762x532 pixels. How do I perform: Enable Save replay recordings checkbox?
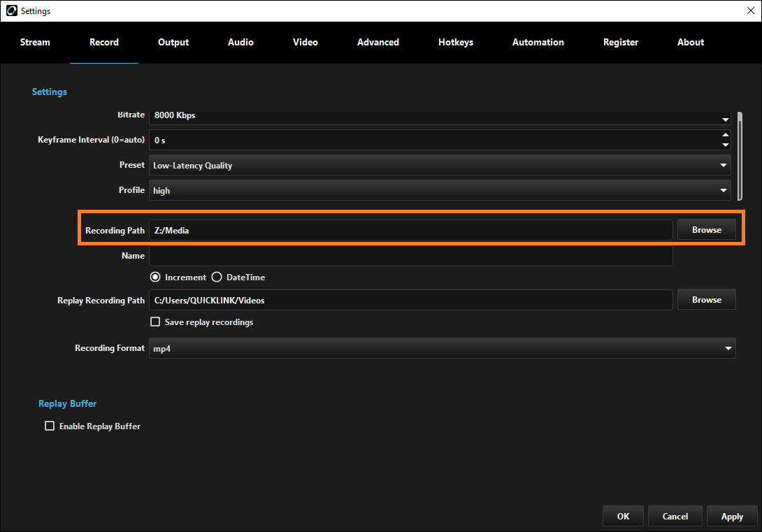(155, 322)
